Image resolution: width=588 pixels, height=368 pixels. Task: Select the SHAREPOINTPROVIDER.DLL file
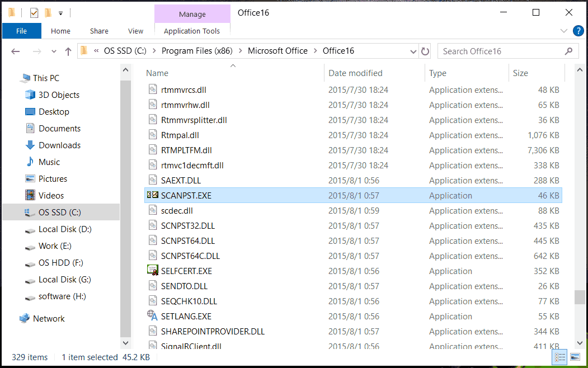click(x=353, y=331)
